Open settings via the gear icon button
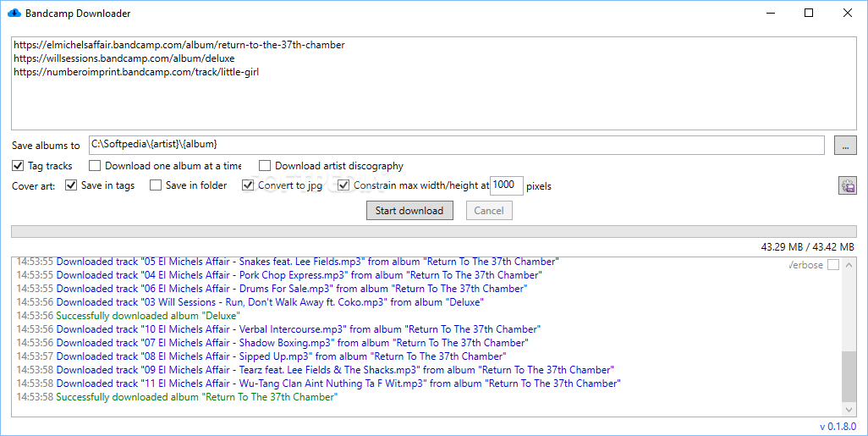Image resolution: width=868 pixels, height=436 pixels. pyautogui.click(x=848, y=185)
